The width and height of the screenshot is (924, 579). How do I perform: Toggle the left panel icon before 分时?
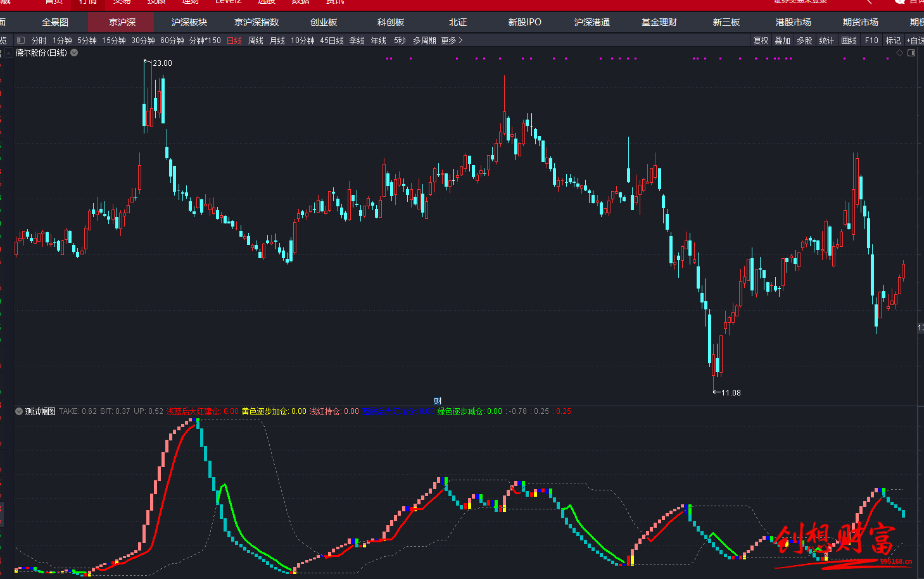point(20,40)
